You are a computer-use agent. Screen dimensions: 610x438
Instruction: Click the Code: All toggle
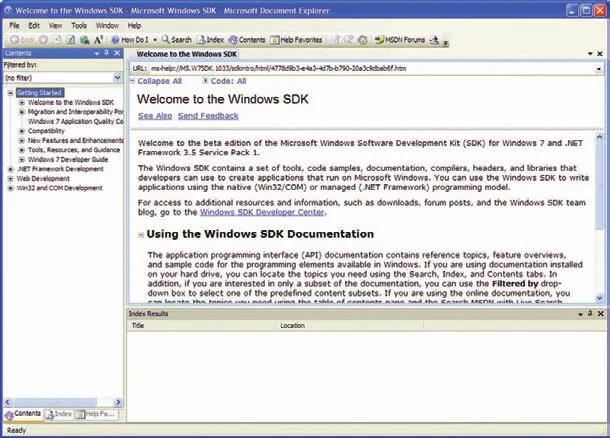224,81
